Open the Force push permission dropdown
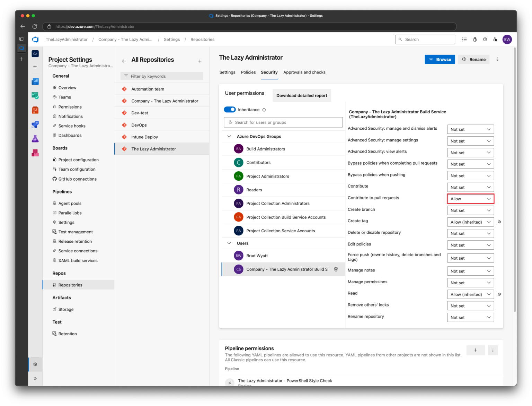 point(470,258)
